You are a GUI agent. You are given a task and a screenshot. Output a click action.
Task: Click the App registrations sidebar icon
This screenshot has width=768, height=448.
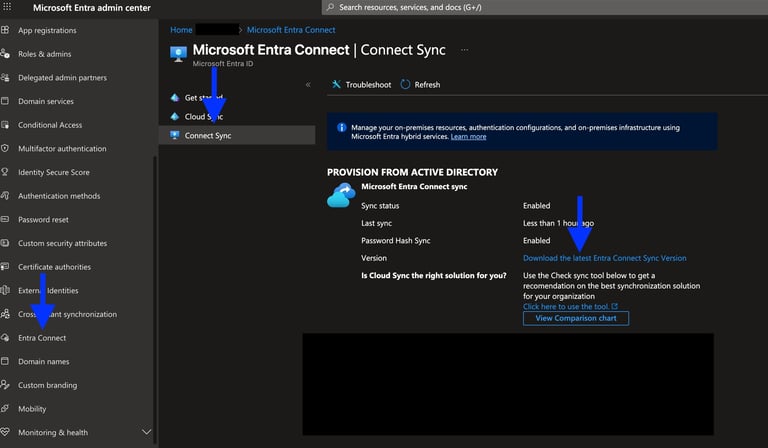5,30
